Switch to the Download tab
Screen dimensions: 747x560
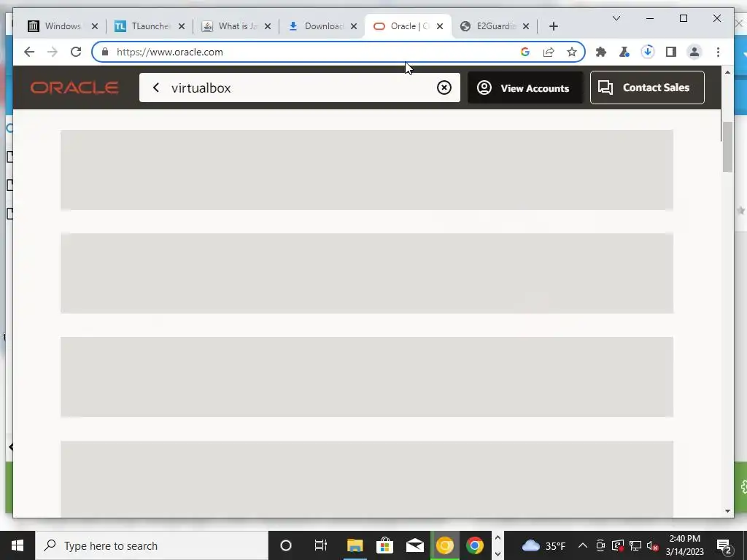(x=322, y=26)
